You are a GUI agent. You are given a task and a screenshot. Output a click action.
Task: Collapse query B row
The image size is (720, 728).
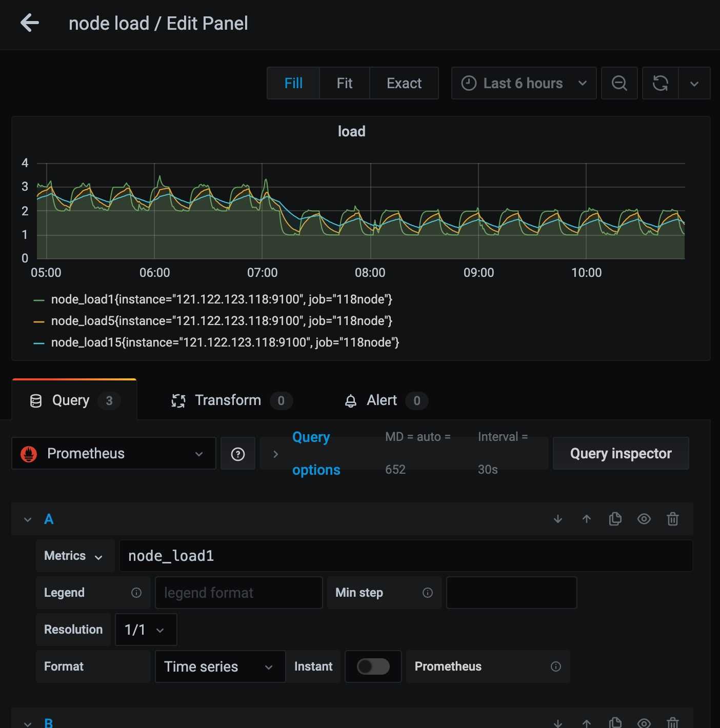(x=28, y=723)
